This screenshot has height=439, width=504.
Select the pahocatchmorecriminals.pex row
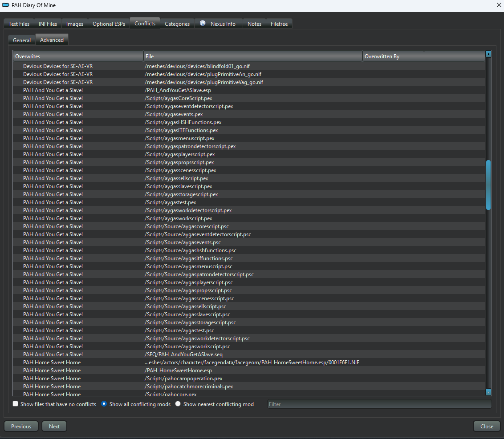coord(249,387)
